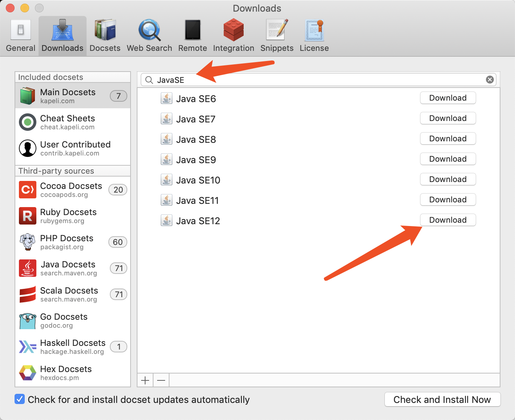Select the Java SE7 row text
The width and height of the screenshot is (515, 420).
(x=196, y=119)
